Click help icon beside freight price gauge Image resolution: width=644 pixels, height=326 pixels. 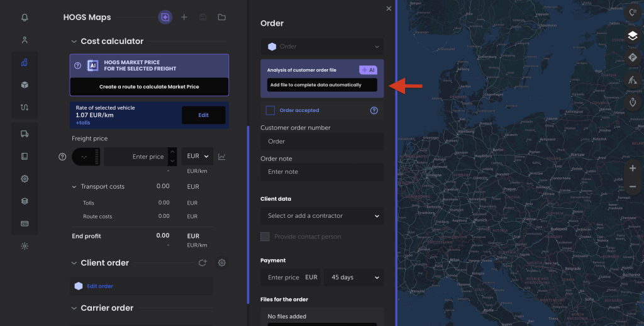pyautogui.click(x=62, y=157)
